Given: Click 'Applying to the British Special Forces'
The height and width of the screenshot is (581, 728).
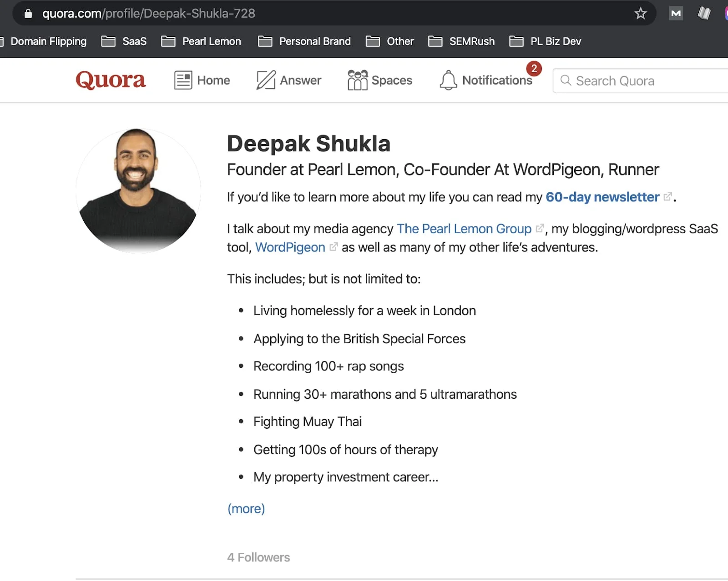Looking at the screenshot, I should pyautogui.click(x=359, y=339).
